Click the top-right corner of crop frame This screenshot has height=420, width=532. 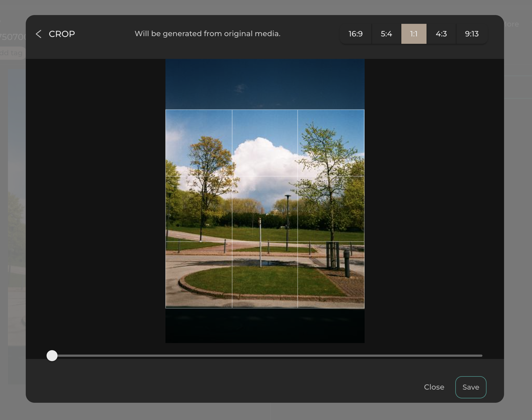tap(364, 110)
